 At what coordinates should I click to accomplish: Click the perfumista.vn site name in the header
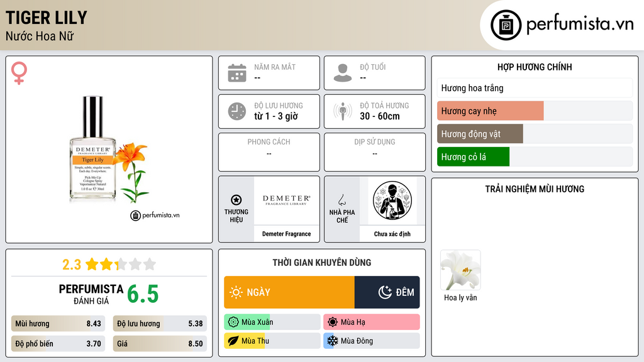(x=580, y=24)
